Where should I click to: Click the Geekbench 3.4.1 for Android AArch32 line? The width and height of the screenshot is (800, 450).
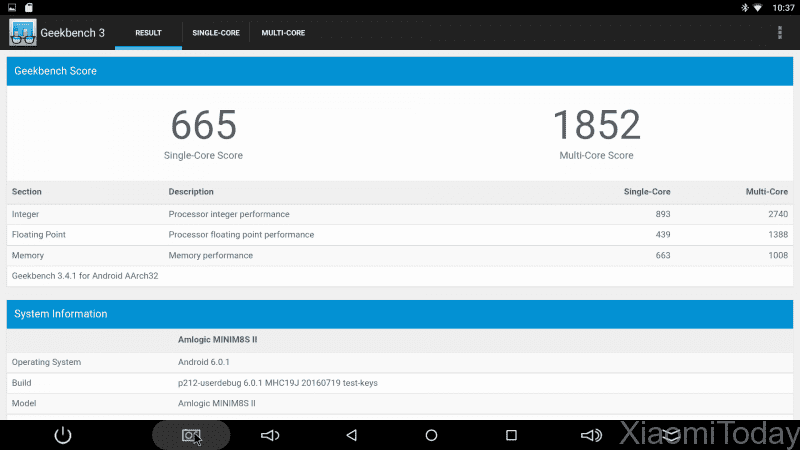coord(85,276)
